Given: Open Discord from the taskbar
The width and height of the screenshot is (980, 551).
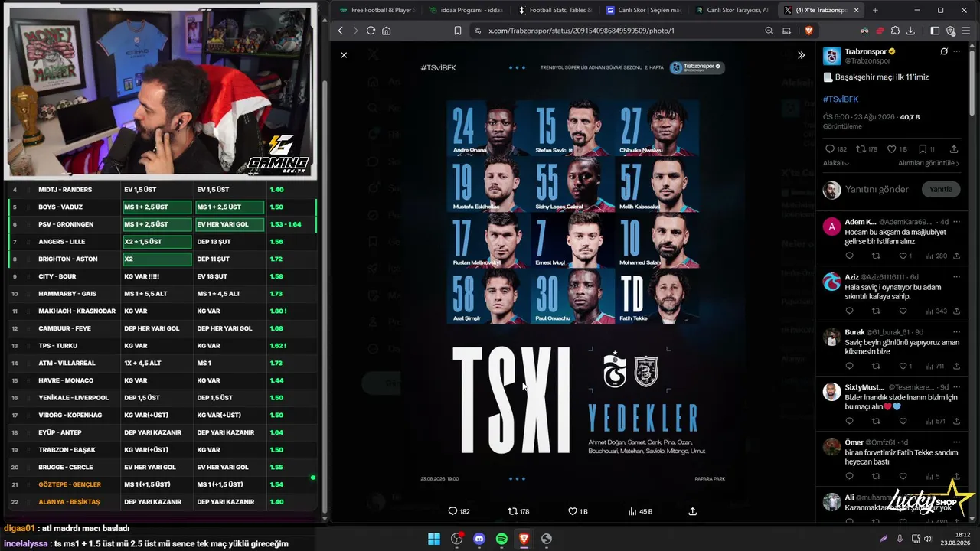Looking at the screenshot, I should coord(479,539).
